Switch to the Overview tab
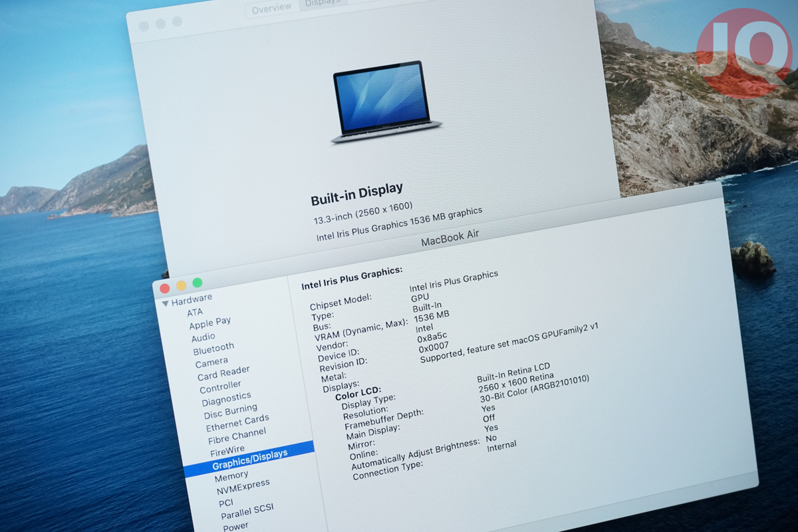 click(271, 8)
